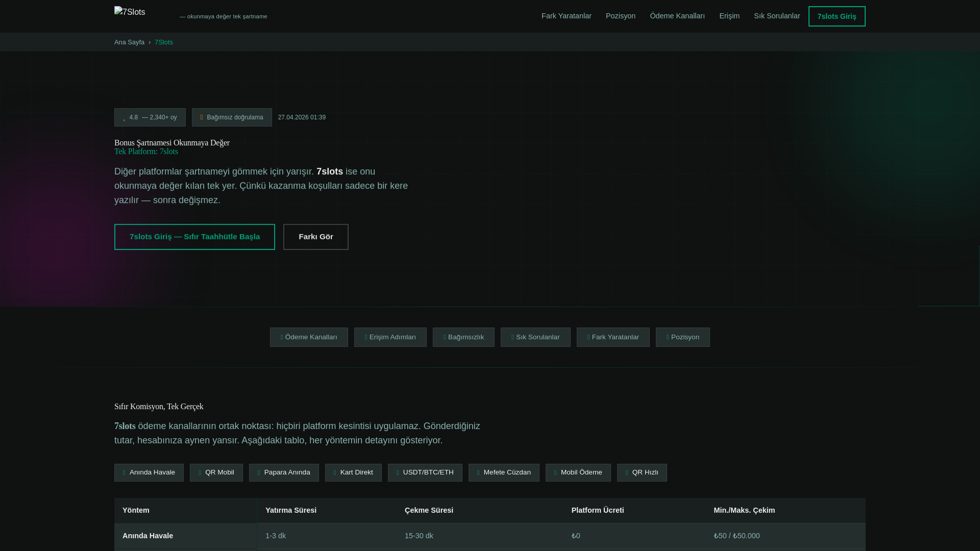Open Erişim nav menu item
Image resolution: width=980 pixels, height=551 pixels.
729,16
